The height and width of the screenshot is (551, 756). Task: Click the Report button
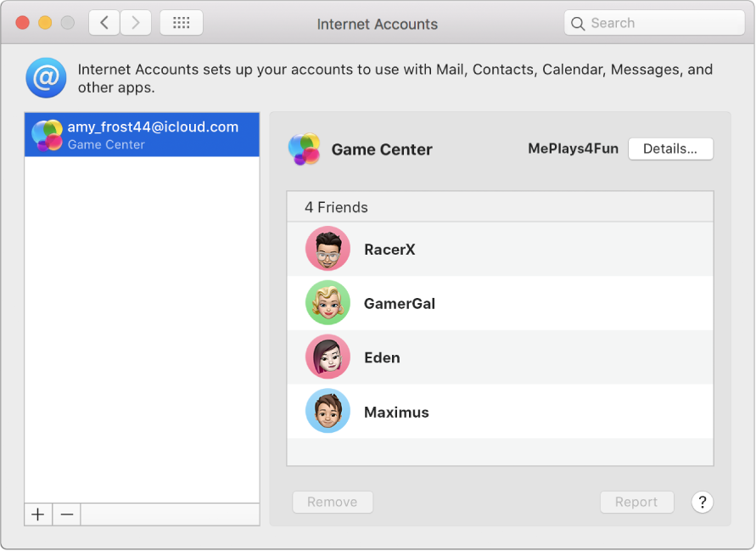(x=636, y=502)
